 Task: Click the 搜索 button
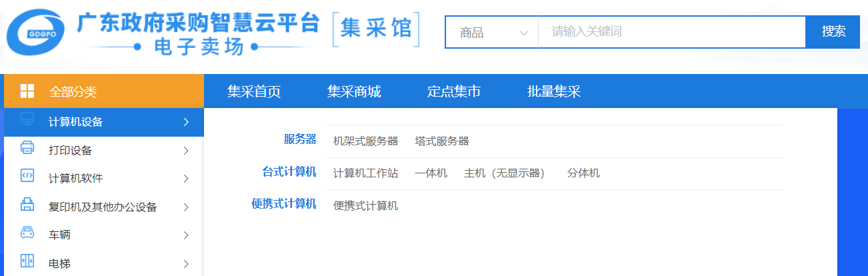(833, 32)
